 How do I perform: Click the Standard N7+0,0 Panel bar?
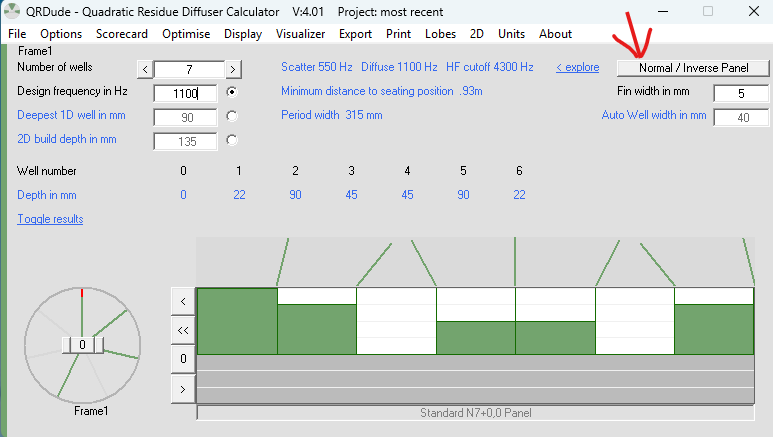click(475, 412)
